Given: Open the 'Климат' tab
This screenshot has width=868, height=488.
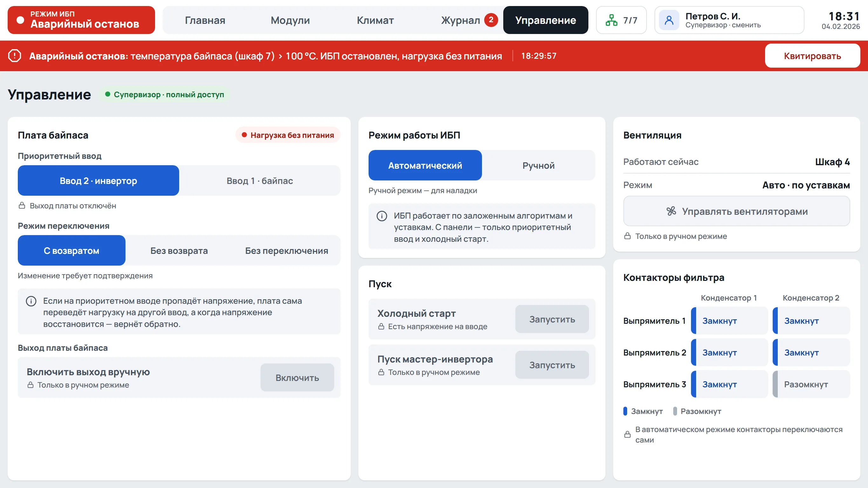Looking at the screenshot, I should [x=375, y=20].
